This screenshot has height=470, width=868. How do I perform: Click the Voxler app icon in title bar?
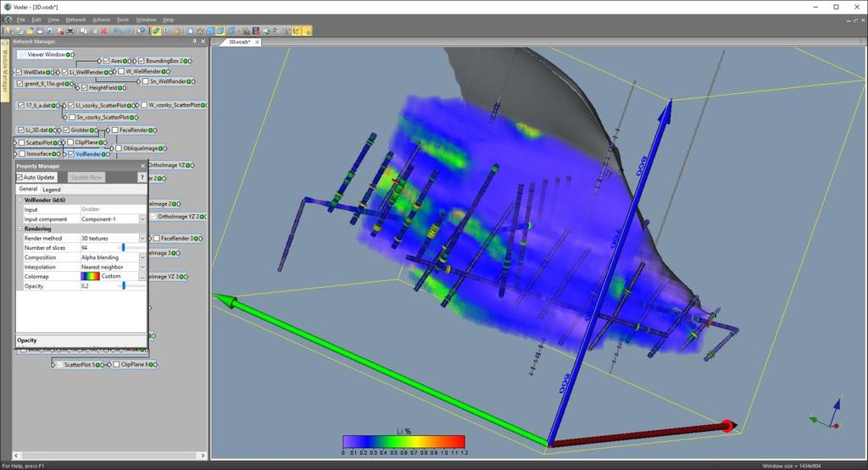7,7
